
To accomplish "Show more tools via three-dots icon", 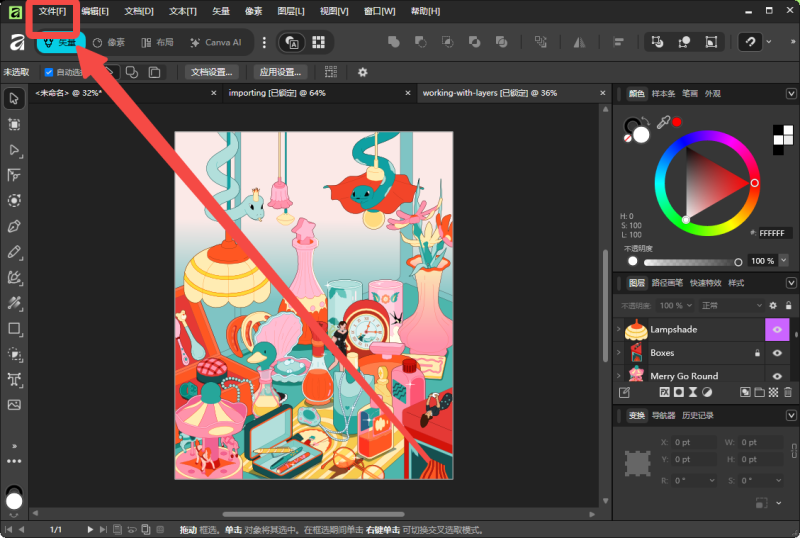I will pyautogui.click(x=14, y=461).
